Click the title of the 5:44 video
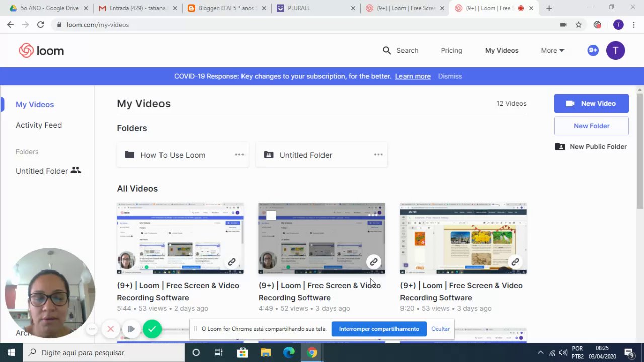 pyautogui.click(x=178, y=291)
